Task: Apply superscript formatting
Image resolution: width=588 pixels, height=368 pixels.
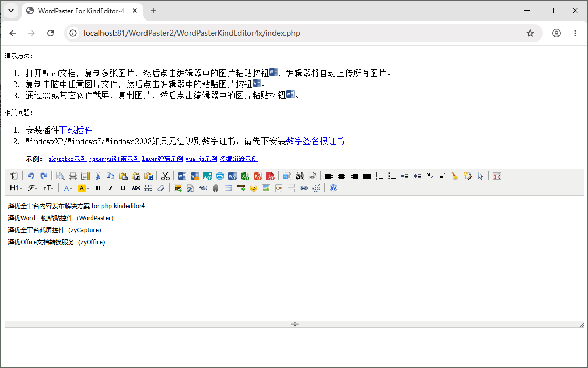Action: point(443,176)
